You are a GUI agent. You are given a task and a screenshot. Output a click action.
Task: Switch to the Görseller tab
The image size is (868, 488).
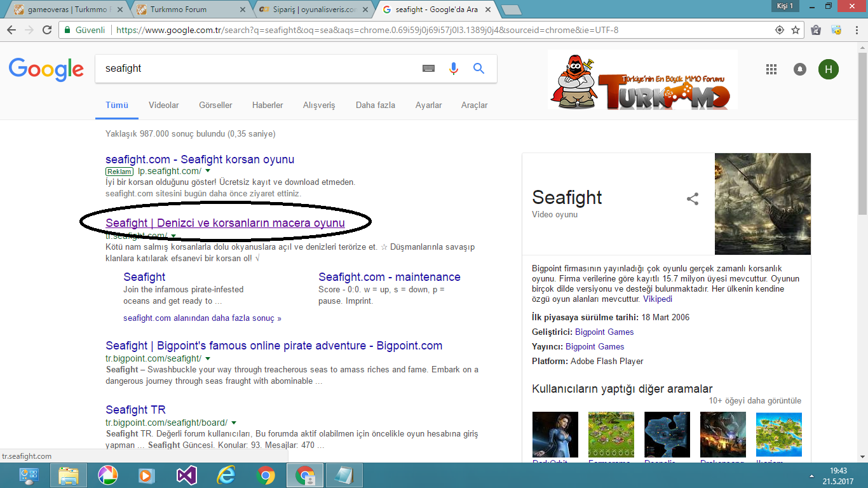pyautogui.click(x=215, y=105)
